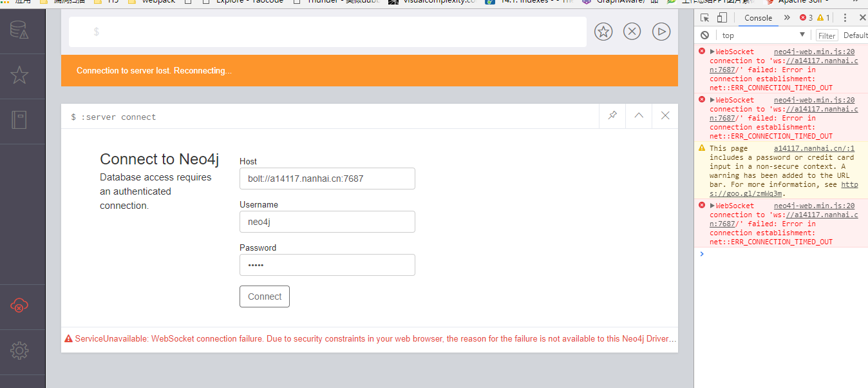
Task: Switch to the Console tab
Action: (x=759, y=18)
